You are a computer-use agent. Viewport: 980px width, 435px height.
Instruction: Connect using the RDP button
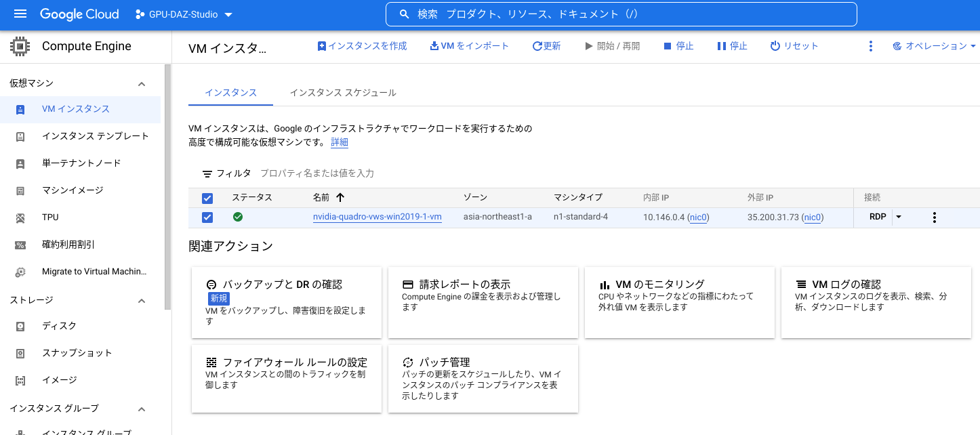point(878,217)
